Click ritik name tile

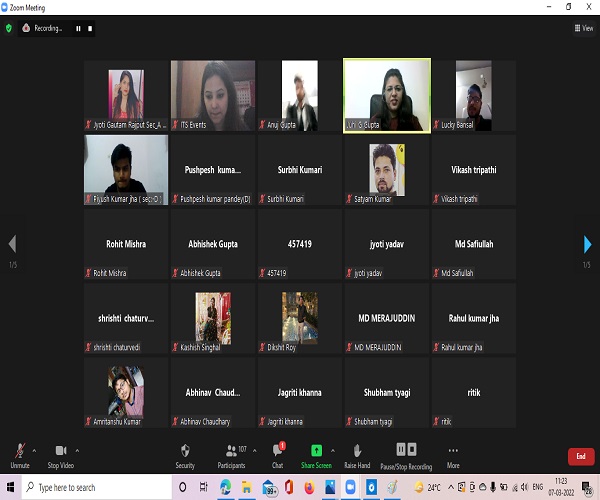pyautogui.click(x=474, y=393)
